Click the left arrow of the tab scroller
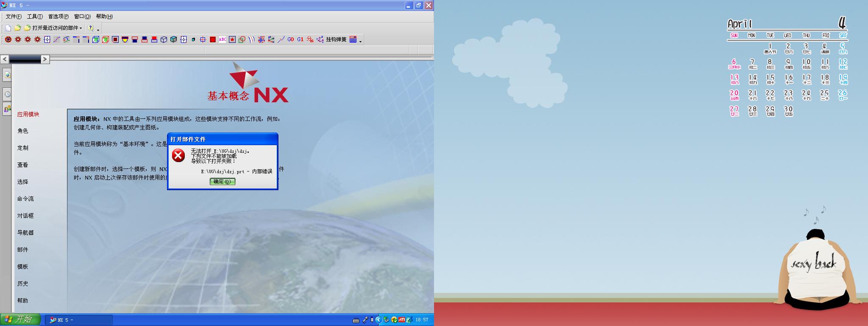The image size is (868, 326). pyautogui.click(x=5, y=59)
